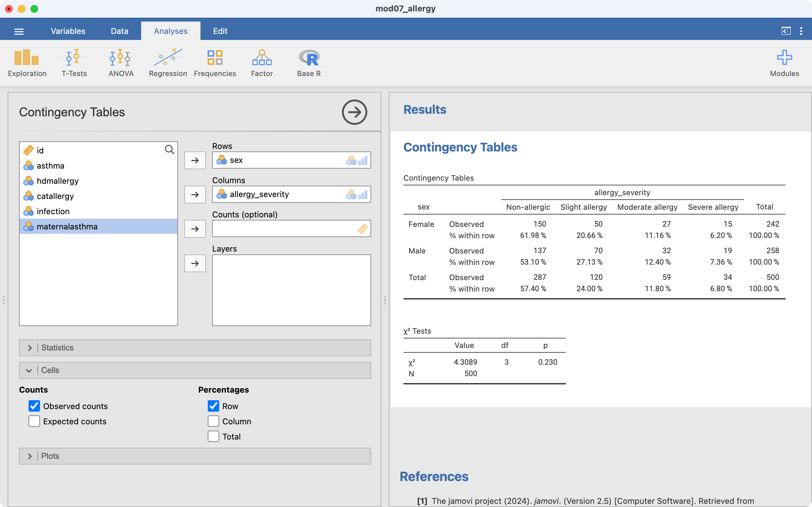812x507 pixels.
Task: Open the Base R module icon
Action: (309, 63)
